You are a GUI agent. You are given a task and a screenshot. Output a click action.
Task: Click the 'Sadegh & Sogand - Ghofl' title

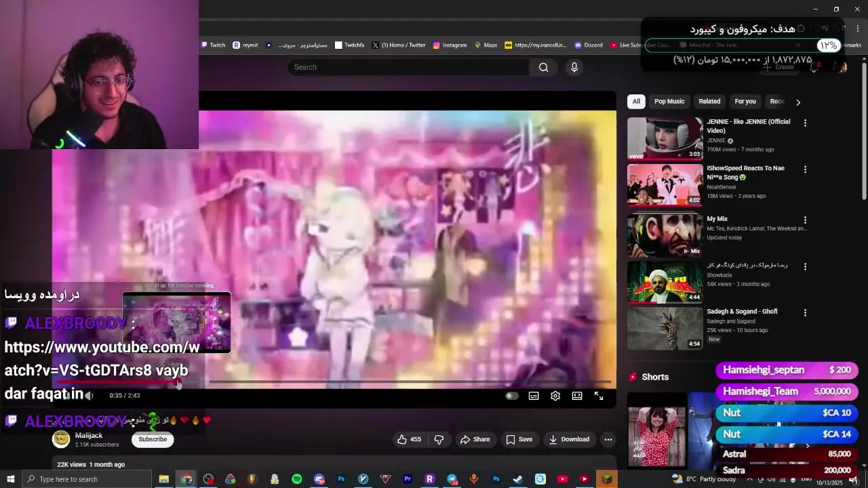pos(742,311)
